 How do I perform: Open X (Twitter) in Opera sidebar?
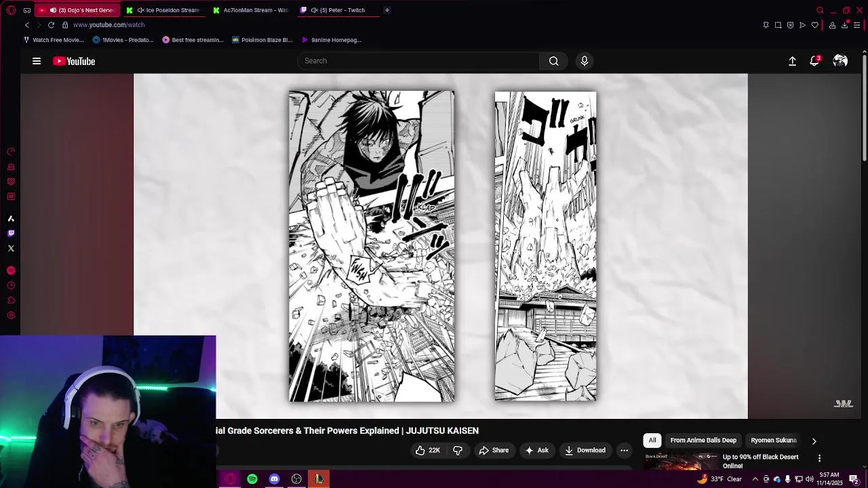click(11, 248)
